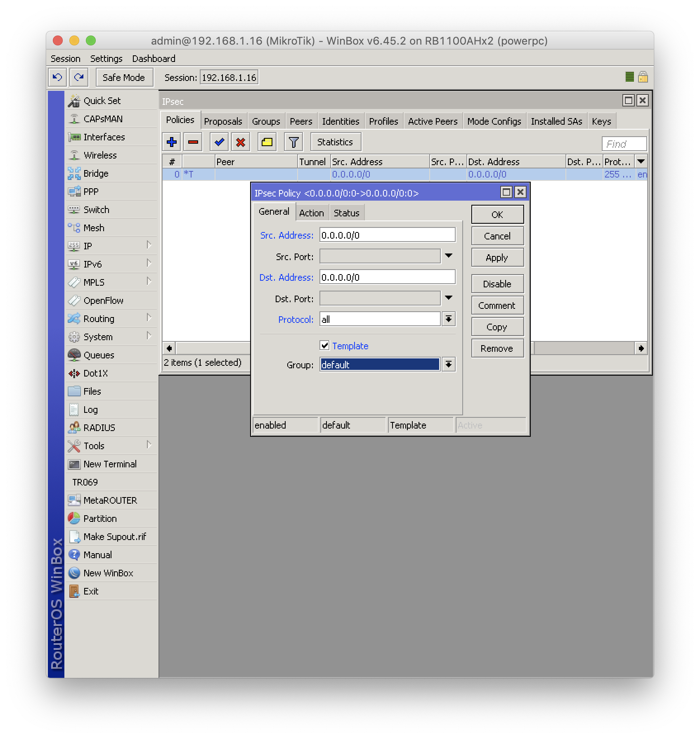Expand the Src. Port field arrow
Screen dimensions: 700x739
coord(449,256)
